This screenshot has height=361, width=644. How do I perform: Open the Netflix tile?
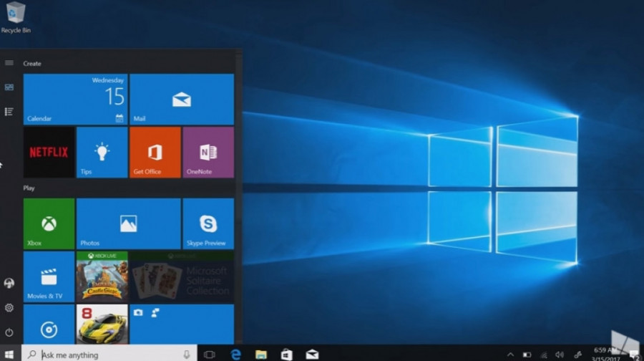49,152
